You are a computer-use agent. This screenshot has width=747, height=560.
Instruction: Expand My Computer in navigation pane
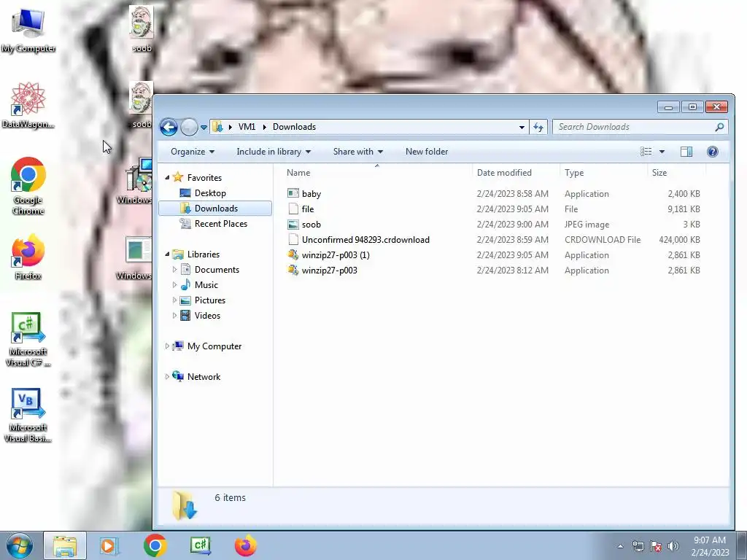[167, 346]
